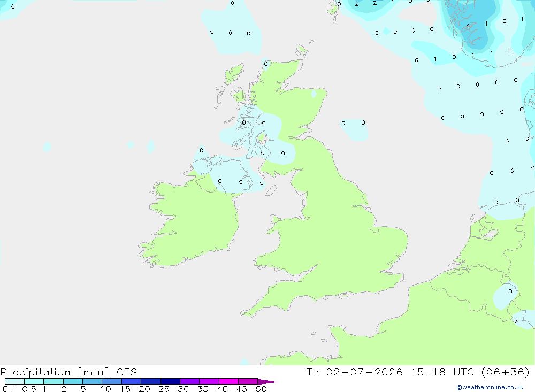Click the legend label "45"
The width and height of the screenshot is (535, 392).
tap(242, 389)
